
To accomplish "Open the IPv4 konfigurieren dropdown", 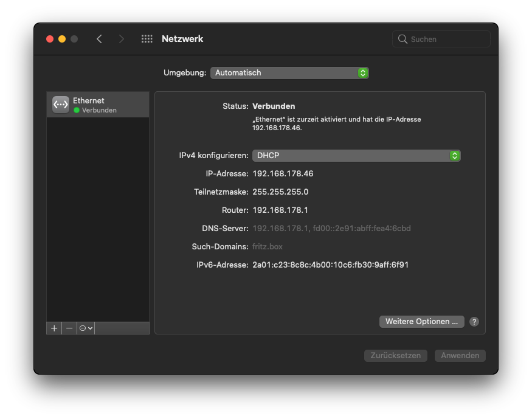I will 356,156.
